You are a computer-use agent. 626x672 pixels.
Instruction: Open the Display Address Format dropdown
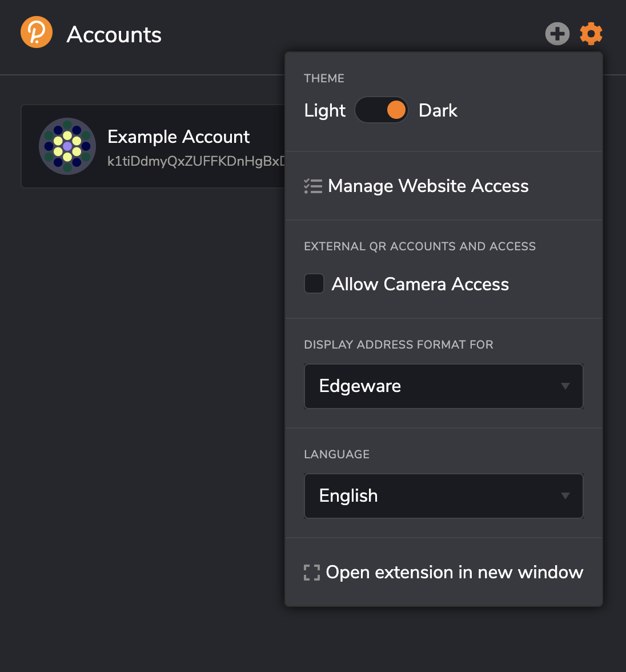(x=444, y=386)
